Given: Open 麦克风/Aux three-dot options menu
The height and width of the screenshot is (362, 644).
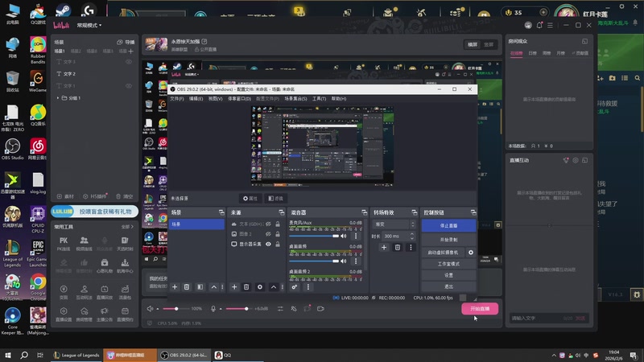Looking at the screenshot, I should (x=356, y=236).
